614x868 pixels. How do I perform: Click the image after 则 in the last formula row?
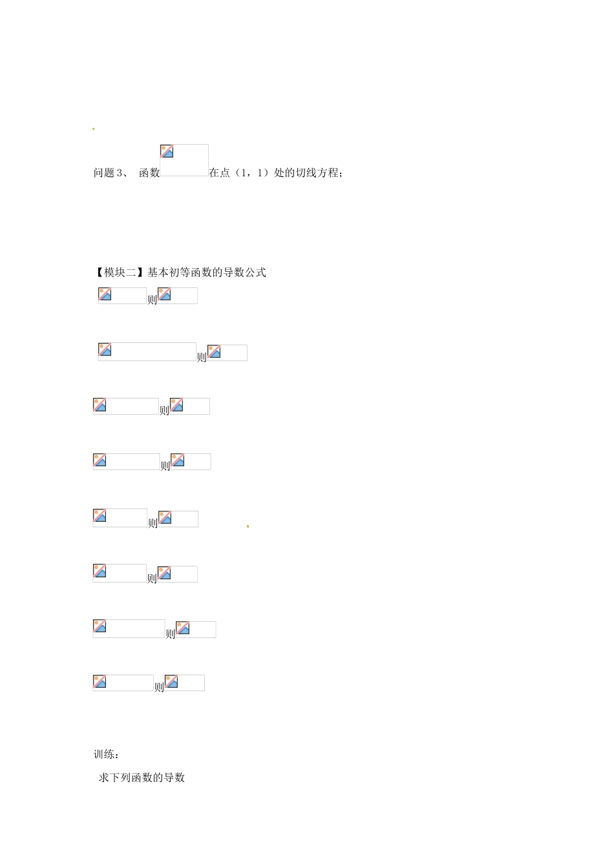coord(184,683)
